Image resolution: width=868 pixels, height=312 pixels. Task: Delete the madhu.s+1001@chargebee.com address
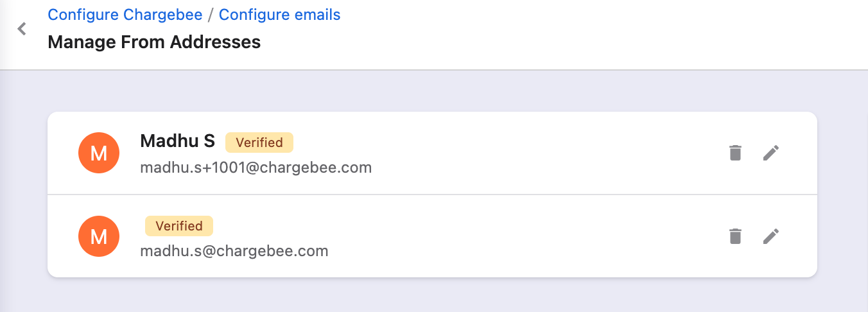[735, 153]
